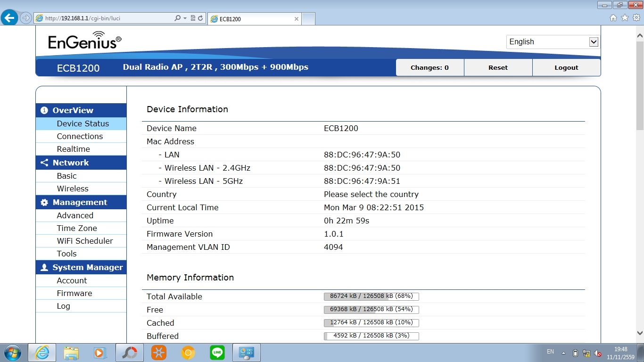Open the Wireless settings menu item
Image resolution: width=644 pixels, height=362 pixels.
point(73,189)
